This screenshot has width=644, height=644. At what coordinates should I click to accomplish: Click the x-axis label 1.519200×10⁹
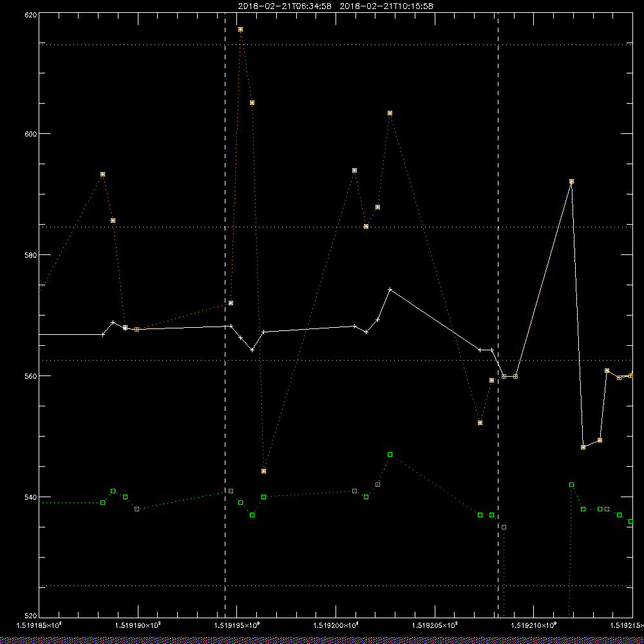[336, 625]
